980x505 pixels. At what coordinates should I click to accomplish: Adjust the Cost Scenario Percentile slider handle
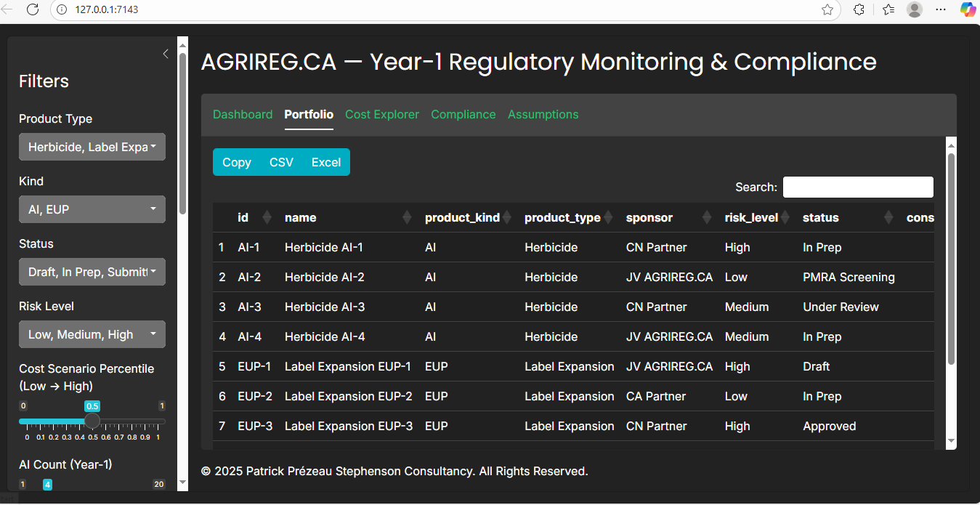point(92,421)
